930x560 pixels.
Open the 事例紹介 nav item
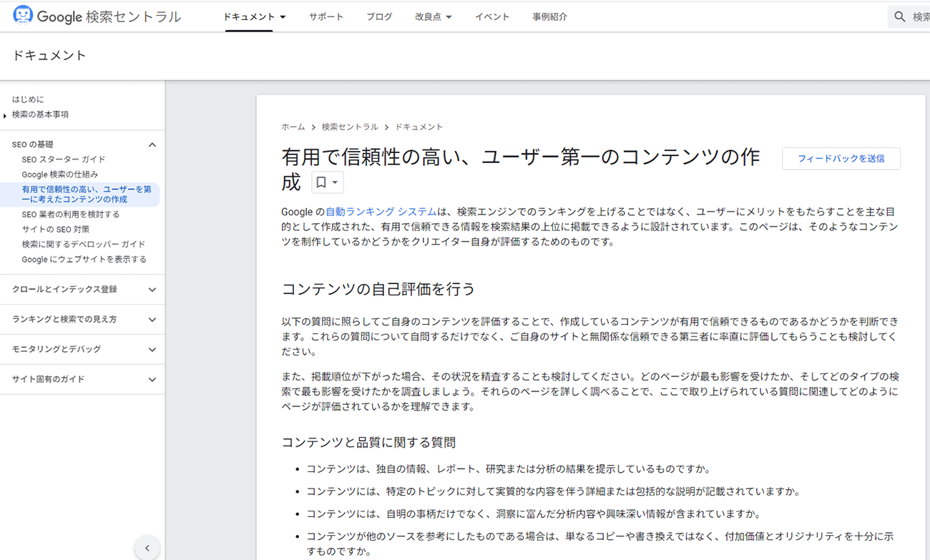tap(549, 16)
